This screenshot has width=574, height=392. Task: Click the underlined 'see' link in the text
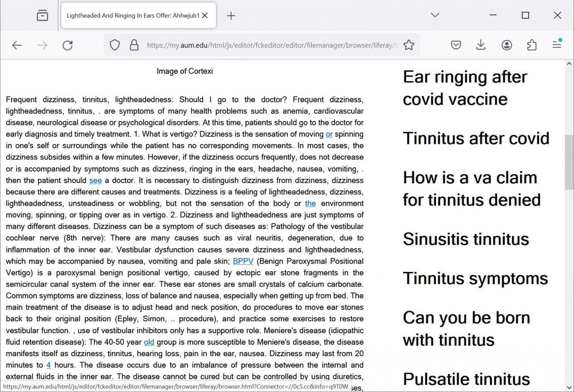[95, 180]
